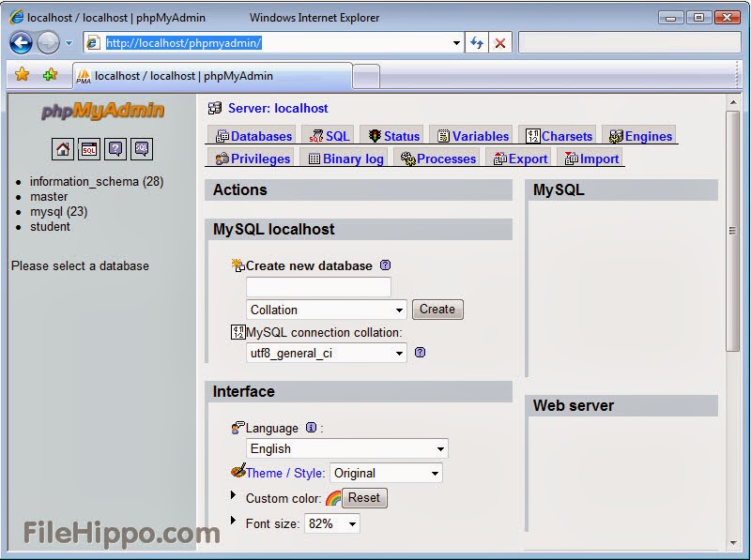This screenshot has width=751, height=560.
Task: Click the Create new database sparkle icon
Action: pyautogui.click(x=238, y=265)
